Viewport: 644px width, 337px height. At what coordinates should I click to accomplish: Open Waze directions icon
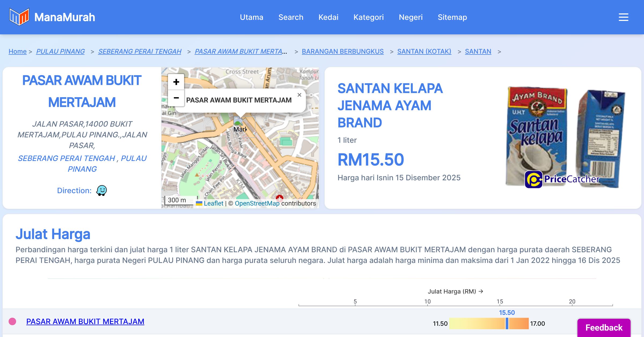[x=101, y=191]
